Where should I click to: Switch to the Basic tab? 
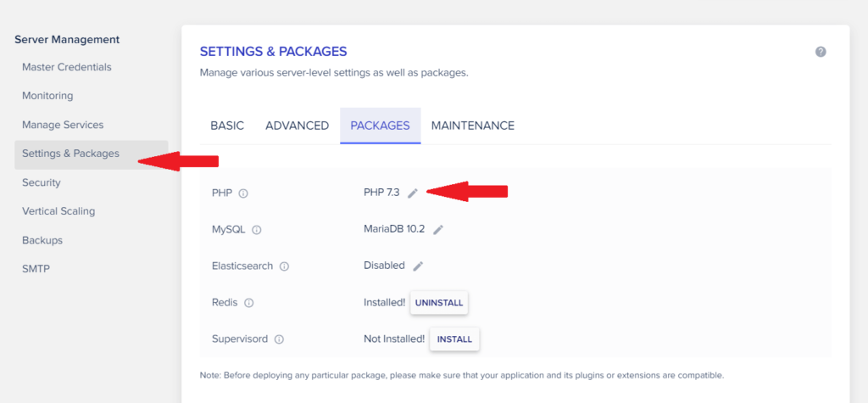point(227,126)
